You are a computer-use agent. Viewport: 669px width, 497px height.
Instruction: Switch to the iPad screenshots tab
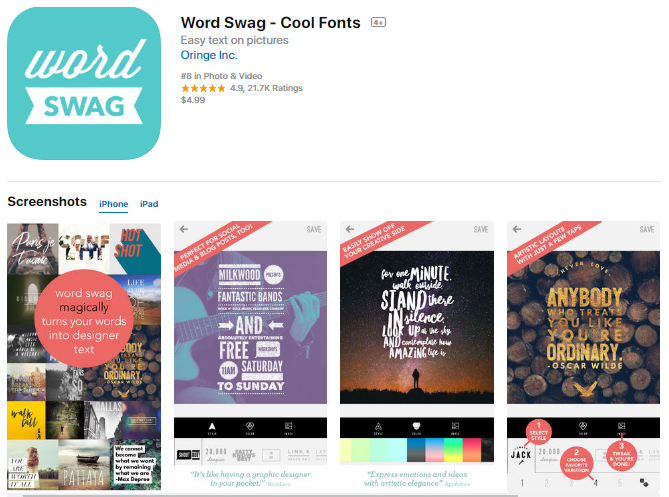pos(149,204)
